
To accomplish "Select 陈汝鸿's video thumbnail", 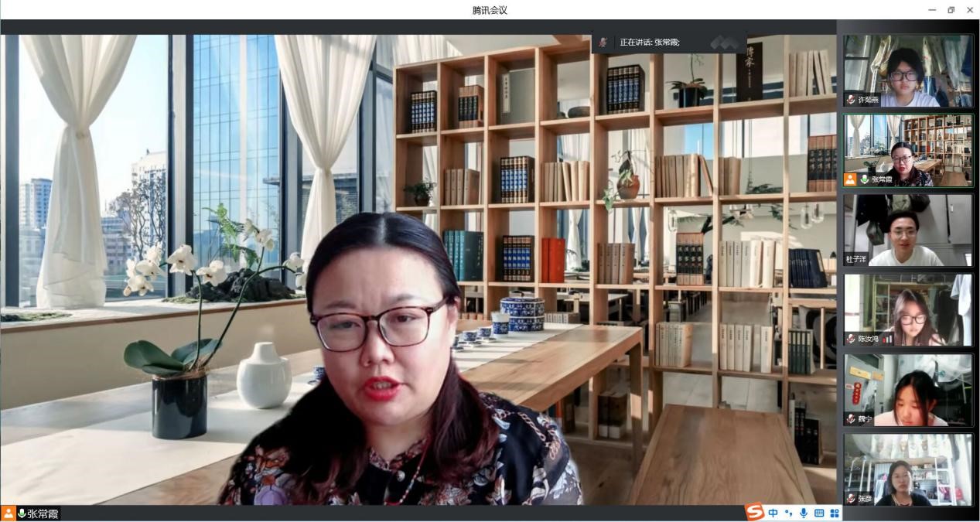I will click(x=908, y=309).
